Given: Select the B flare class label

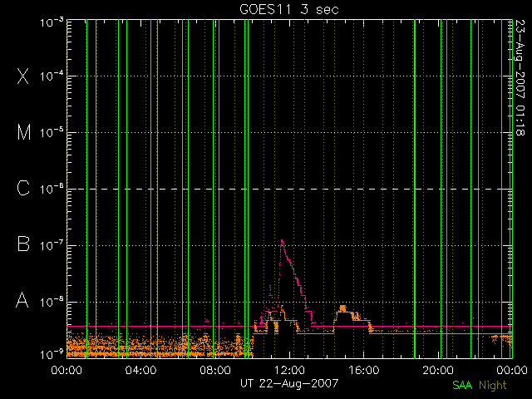Looking at the screenshot, I should point(23,244).
